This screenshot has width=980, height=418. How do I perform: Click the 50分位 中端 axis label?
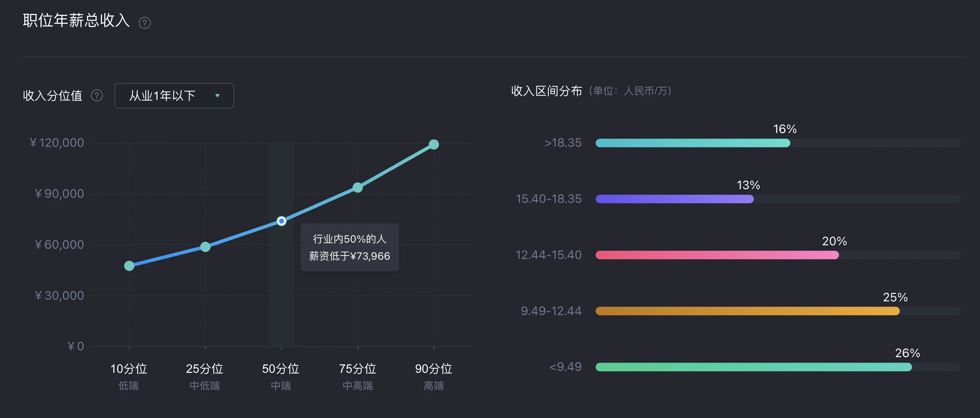281,377
